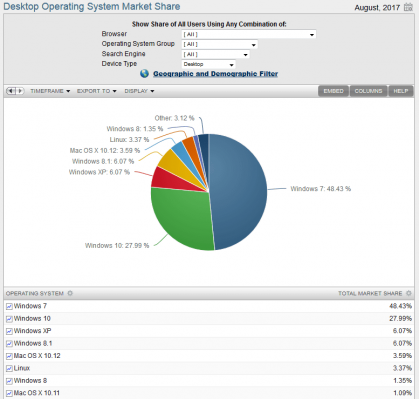The width and height of the screenshot is (419, 399).
Task: Open the Timeframe menu
Action: [50, 91]
